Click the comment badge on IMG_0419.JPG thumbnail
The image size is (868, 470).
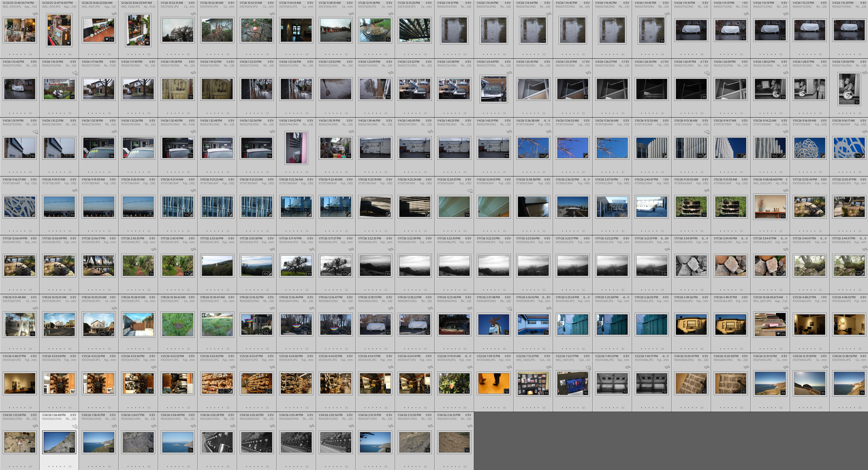pos(68,43)
